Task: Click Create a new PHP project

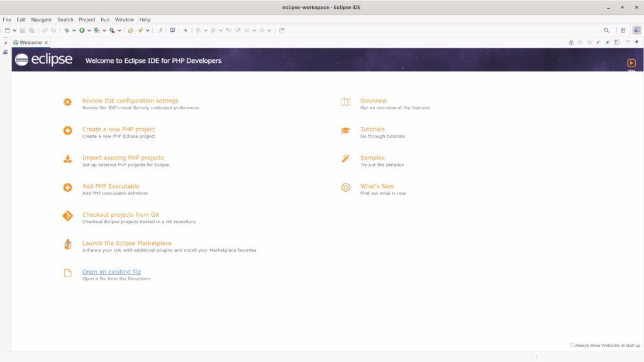Action: click(119, 129)
